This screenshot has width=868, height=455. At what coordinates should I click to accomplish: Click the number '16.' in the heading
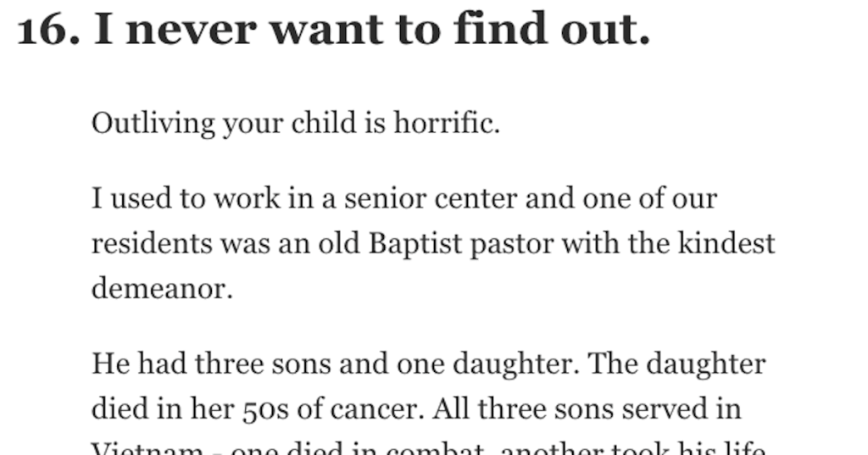tap(48, 30)
